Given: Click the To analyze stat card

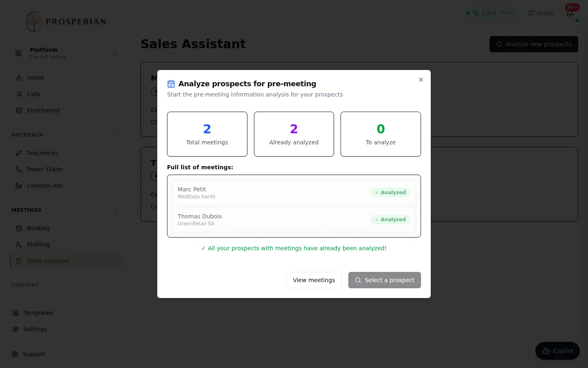Looking at the screenshot, I should point(381,134).
